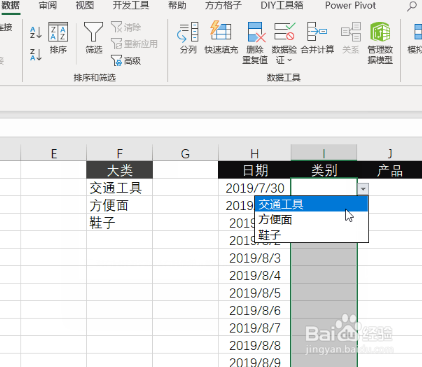Select column F header
The image size is (422, 367).
(120, 153)
